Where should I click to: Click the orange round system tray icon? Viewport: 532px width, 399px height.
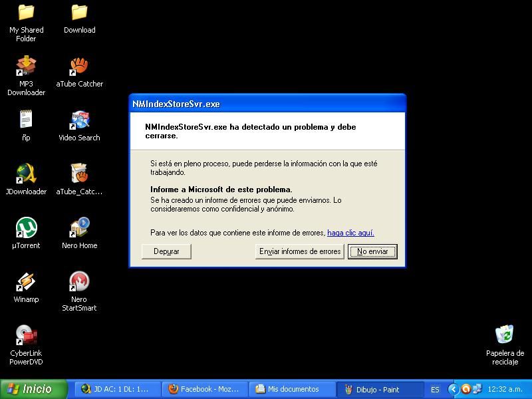[466, 389]
